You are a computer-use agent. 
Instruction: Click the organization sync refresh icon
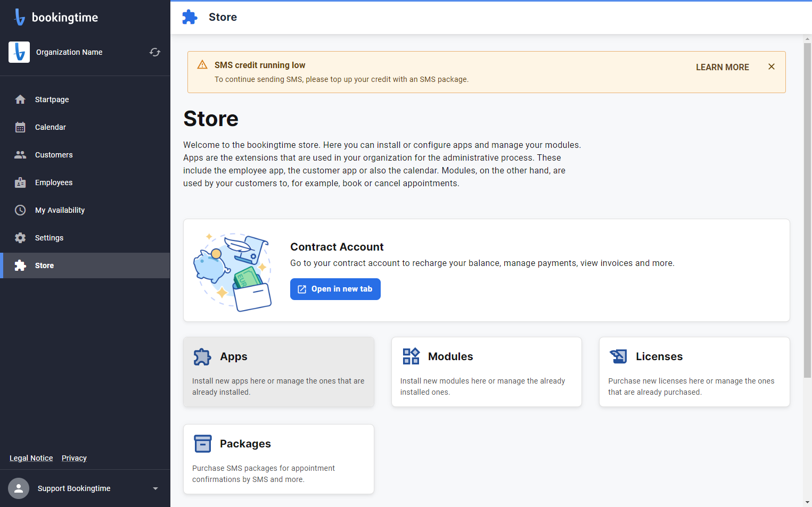155,52
